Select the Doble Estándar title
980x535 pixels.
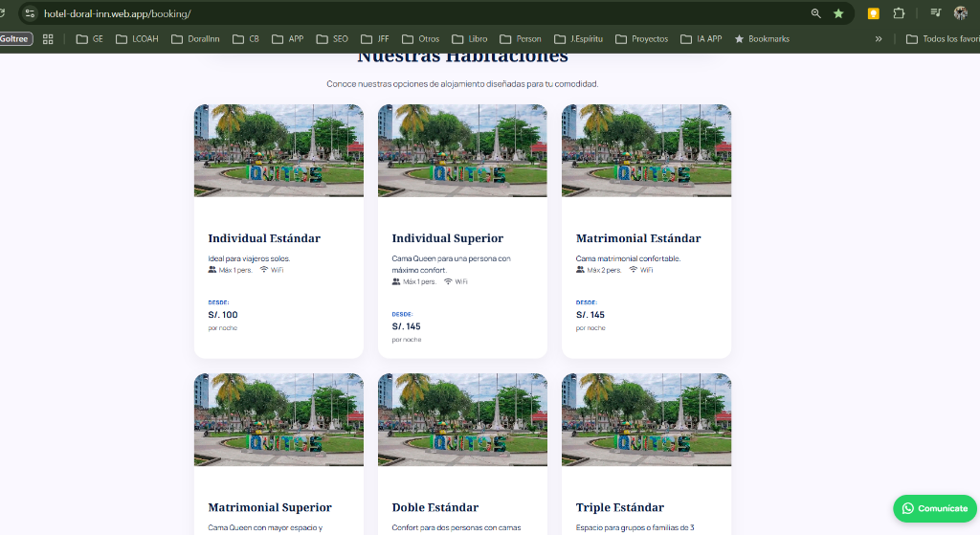click(x=435, y=507)
